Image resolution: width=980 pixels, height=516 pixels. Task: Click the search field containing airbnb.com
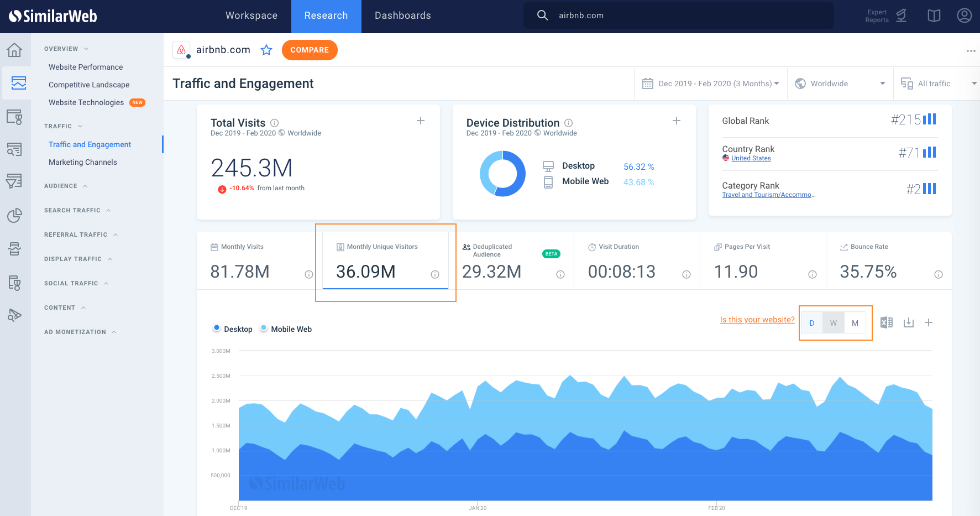tap(679, 15)
